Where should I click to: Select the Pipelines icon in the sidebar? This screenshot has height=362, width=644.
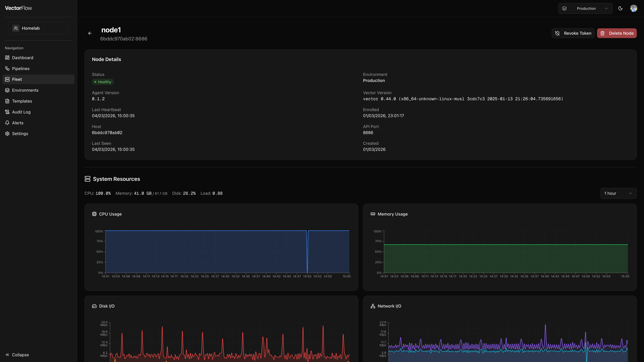(x=7, y=68)
